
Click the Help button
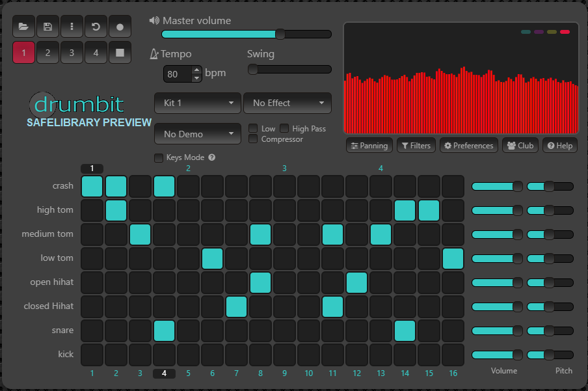[x=559, y=145]
